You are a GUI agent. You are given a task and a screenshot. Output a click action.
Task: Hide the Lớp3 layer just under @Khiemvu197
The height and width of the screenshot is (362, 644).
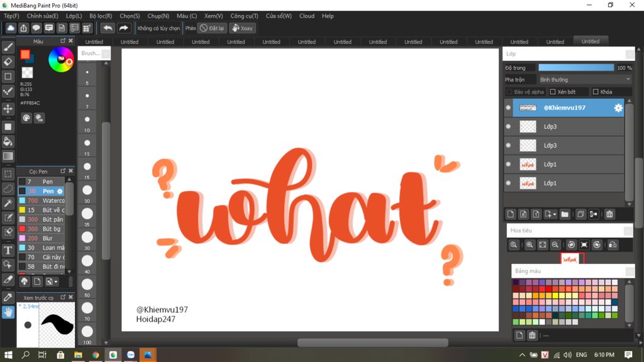(508, 126)
